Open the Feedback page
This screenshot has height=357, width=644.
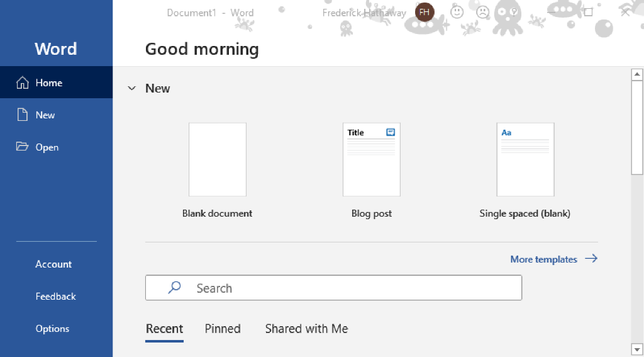(x=56, y=296)
